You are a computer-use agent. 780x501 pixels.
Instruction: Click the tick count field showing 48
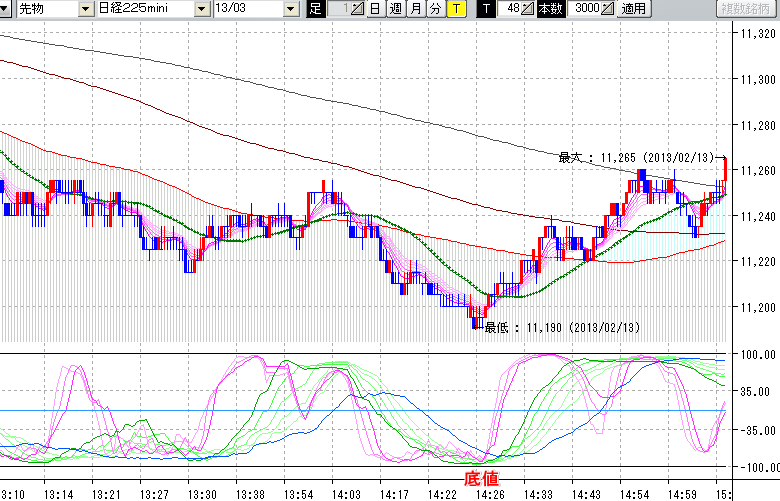click(x=511, y=9)
